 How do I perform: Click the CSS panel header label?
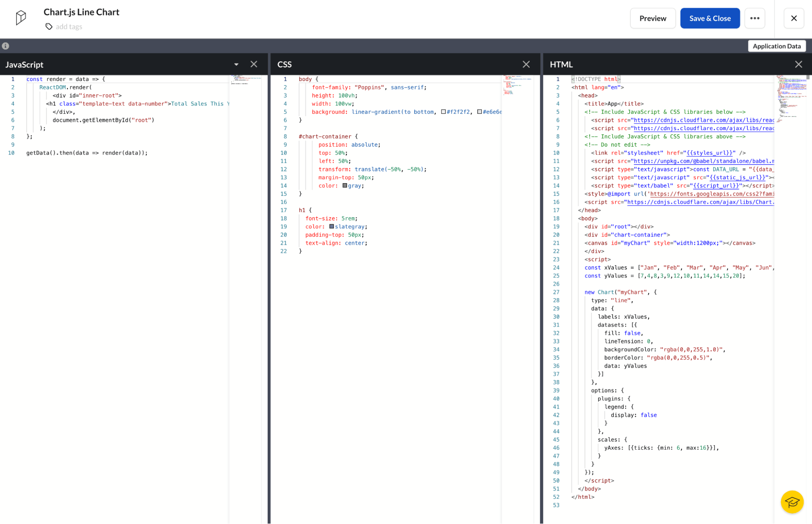[x=284, y=65]
